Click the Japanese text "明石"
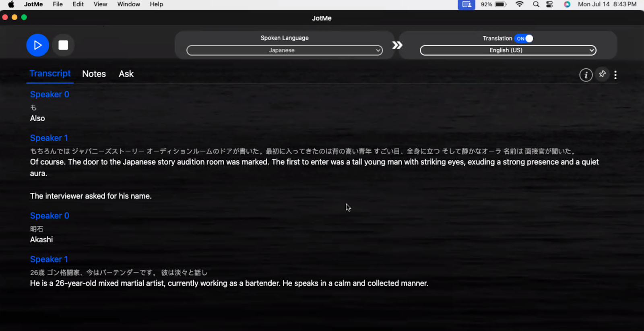 click(x=37, y=229)
